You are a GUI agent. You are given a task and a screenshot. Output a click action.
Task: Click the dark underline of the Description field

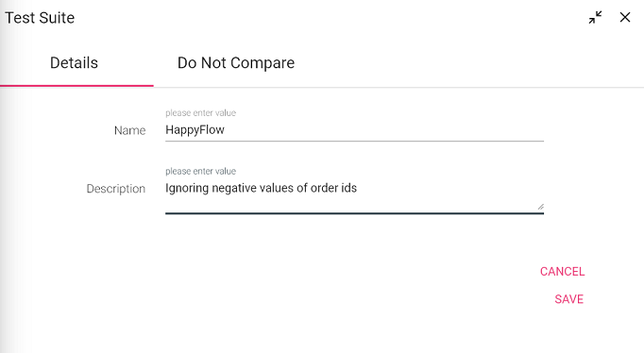(x=354, y=213)
